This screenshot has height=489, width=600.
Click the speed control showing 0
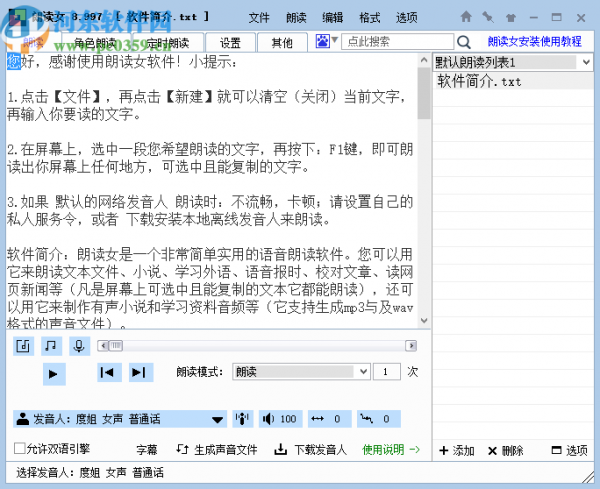coord(329,419)
